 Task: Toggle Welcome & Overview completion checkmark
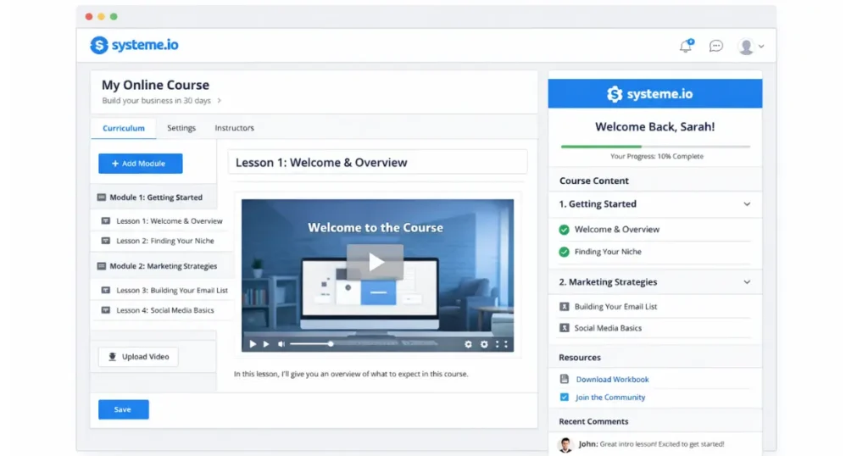[564, 230]
